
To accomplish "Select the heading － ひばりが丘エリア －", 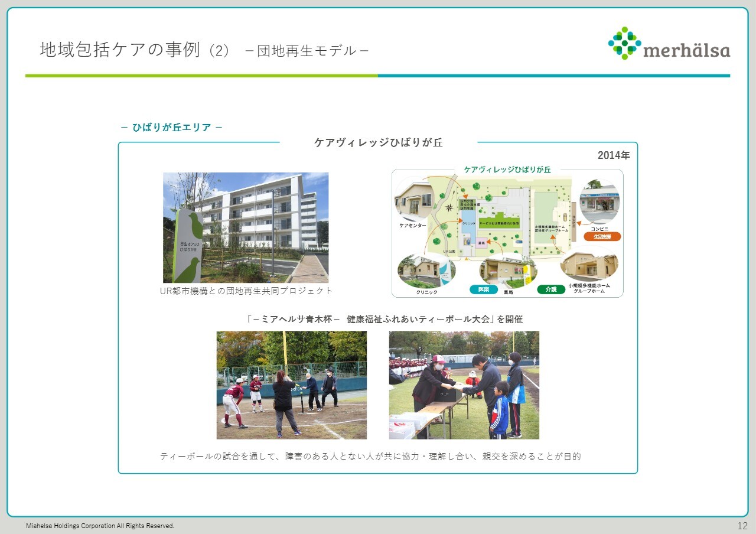I will (x=171, y=127).
